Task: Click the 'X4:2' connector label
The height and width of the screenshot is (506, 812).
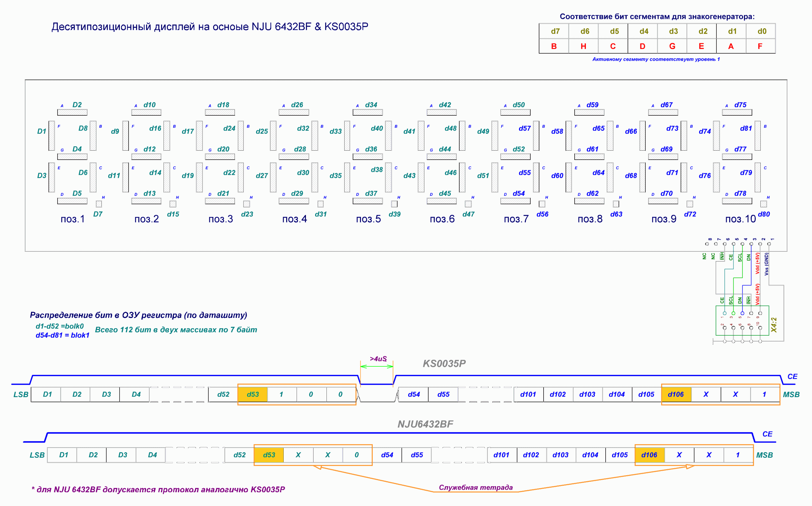Action: pyautogui.click(x=774, y=325)
